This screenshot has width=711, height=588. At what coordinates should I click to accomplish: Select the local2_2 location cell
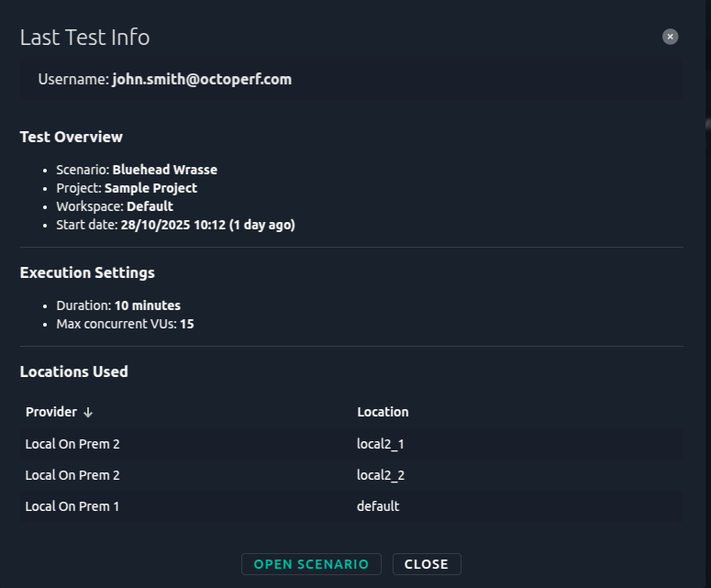[381, 475]
